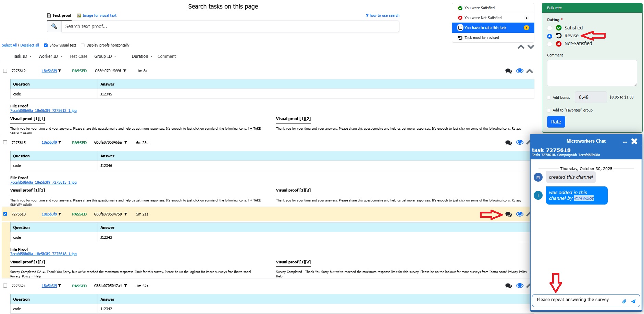644x314 pixels.
Task: Open chat bubble for task 7275621
Action: (508, 286)
